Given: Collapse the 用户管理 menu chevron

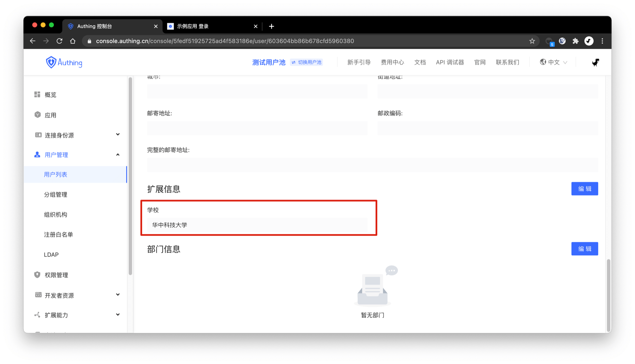Looking at the screenshot, I should pyautogui.click(x=118, y=155).
